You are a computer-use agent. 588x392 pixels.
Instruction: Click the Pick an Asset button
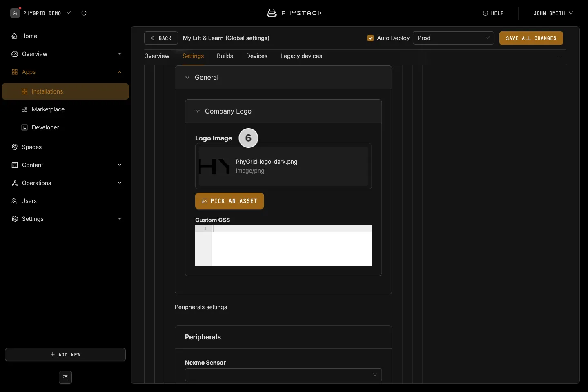[x=229, y=201]
